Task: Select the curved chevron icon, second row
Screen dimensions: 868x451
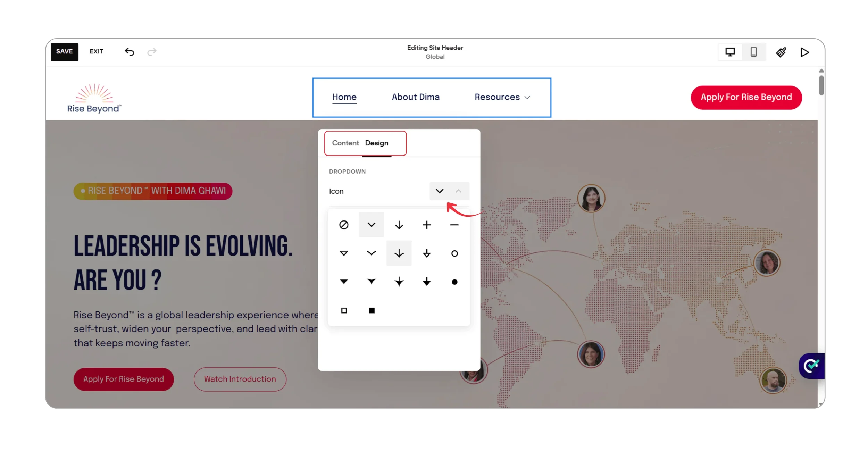Action: pyautogui.click(x=372, y=253)
